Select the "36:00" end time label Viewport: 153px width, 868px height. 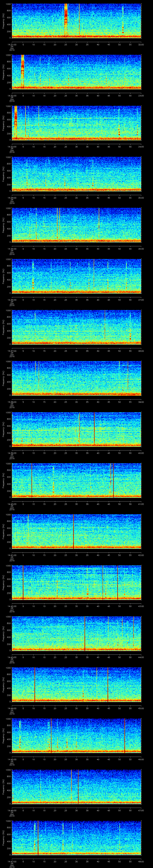click(x=141, y=249)
